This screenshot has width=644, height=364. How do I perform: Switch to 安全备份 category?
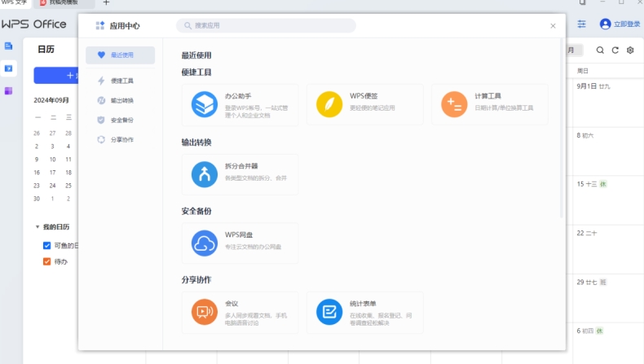[121, 121]
